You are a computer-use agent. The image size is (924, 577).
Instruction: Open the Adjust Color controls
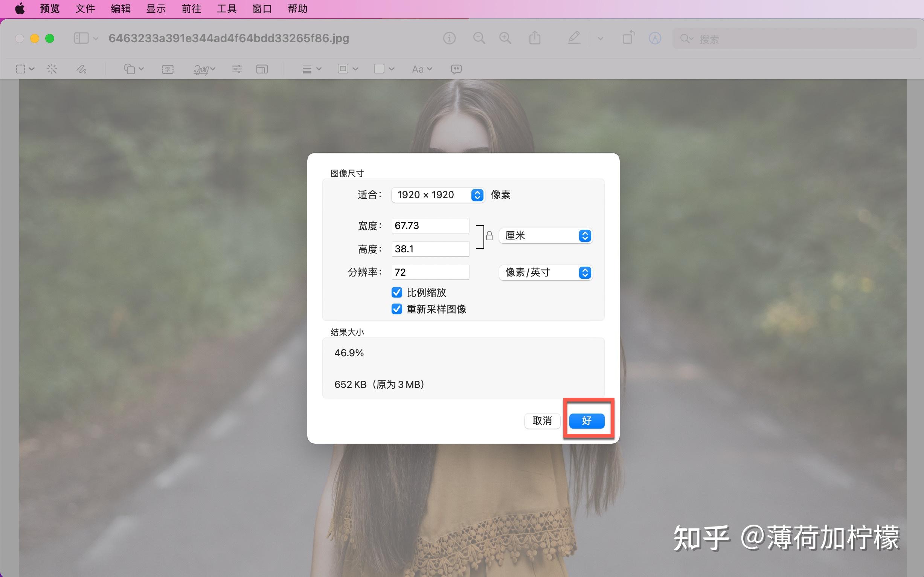coord(236,69)
